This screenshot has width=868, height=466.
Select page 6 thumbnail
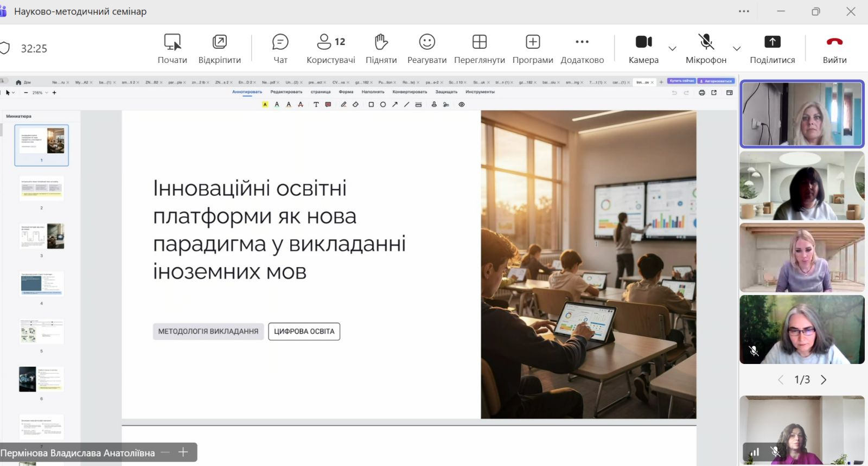[x=42, y=379]
